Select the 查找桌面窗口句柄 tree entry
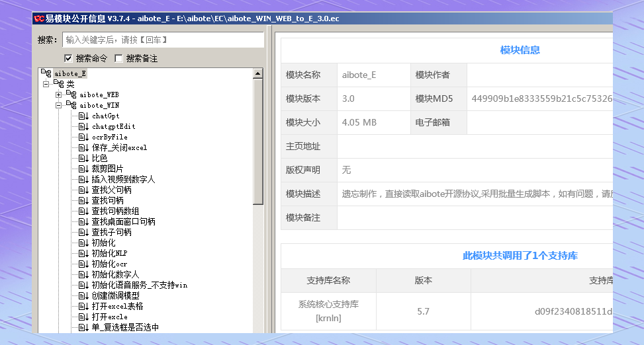This screenshot has width=644, height=345. coord(123,221)
